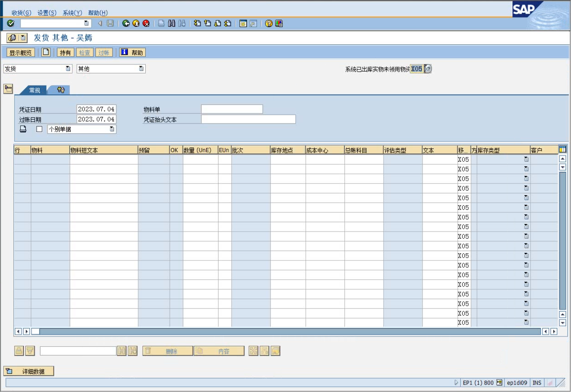The height and width of the screenshot is (392, 571).
Task: Collapse the header data area toggle
Action: tap(8, 88)
